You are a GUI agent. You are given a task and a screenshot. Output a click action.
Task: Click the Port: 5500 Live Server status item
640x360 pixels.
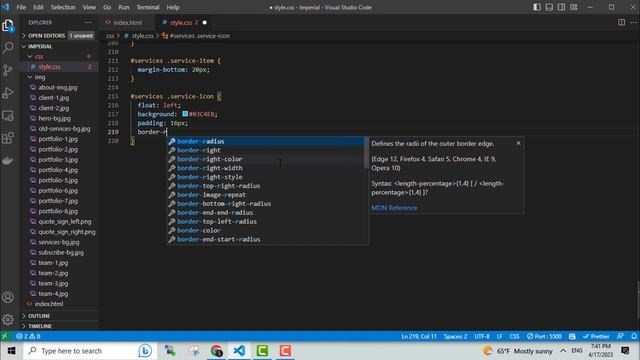click(544, 336)
